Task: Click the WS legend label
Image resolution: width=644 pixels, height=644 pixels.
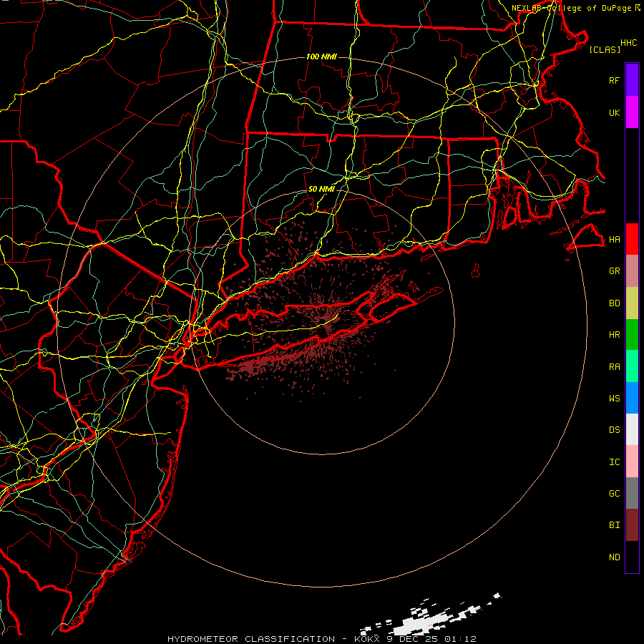Action: (x=615, y=398)
